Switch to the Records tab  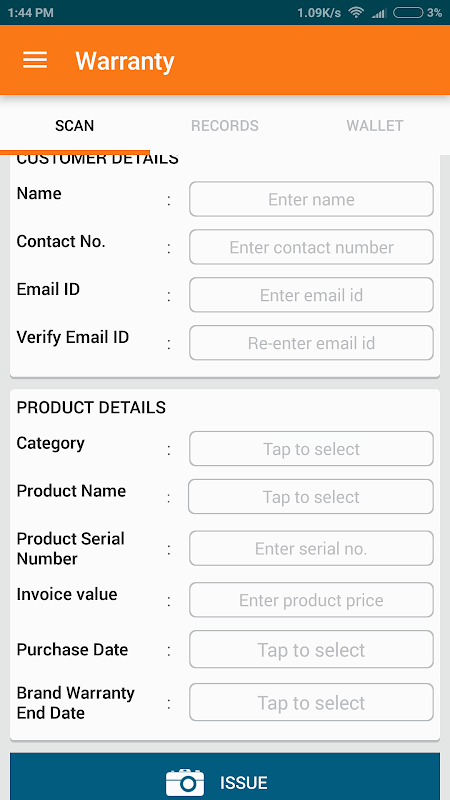coord(224,126)
